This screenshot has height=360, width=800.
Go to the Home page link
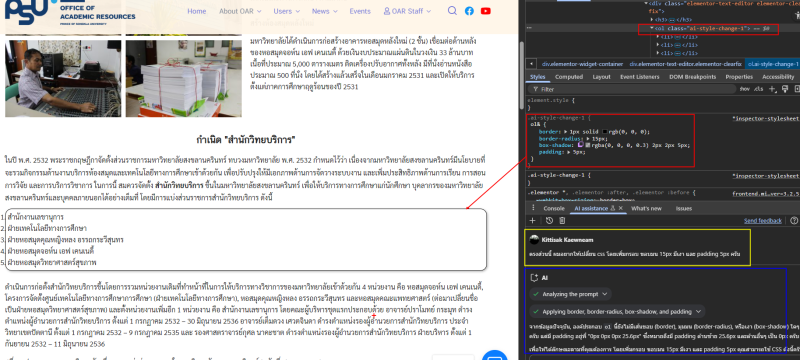196,11
